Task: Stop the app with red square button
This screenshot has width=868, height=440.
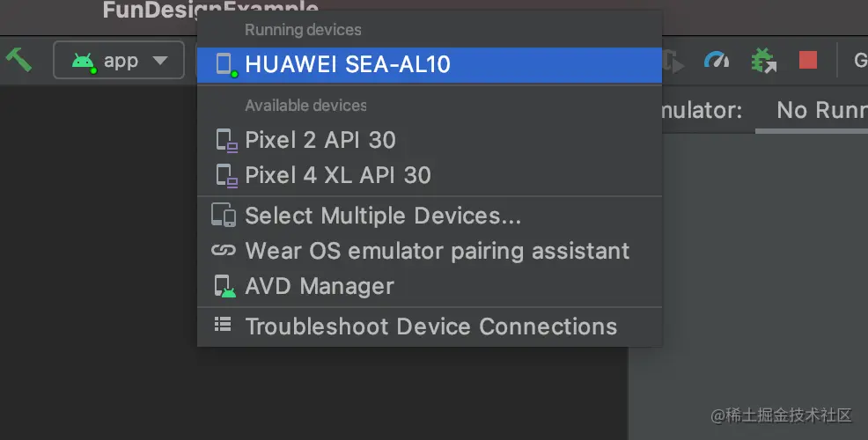Action: [x=807, y=60]
